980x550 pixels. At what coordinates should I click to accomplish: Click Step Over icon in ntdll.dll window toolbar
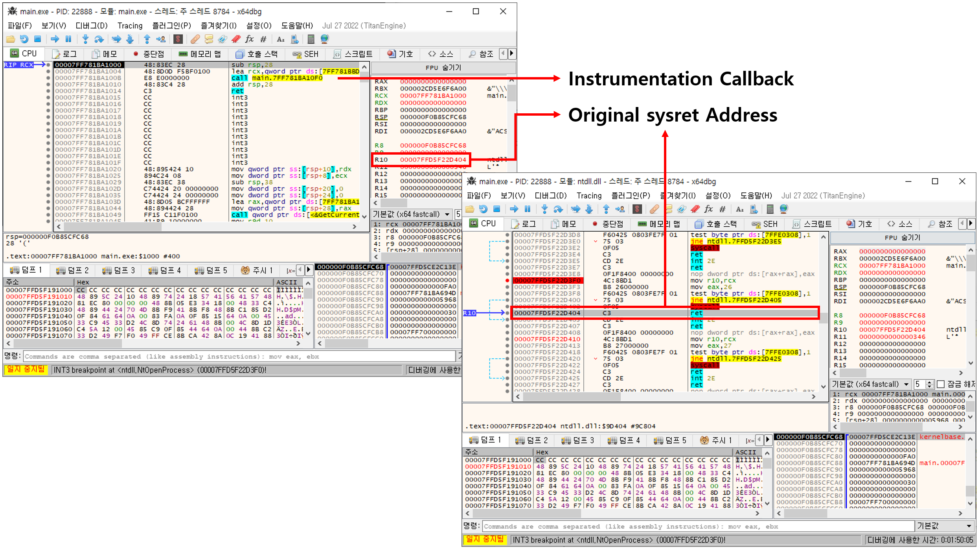tap(558, 209)
